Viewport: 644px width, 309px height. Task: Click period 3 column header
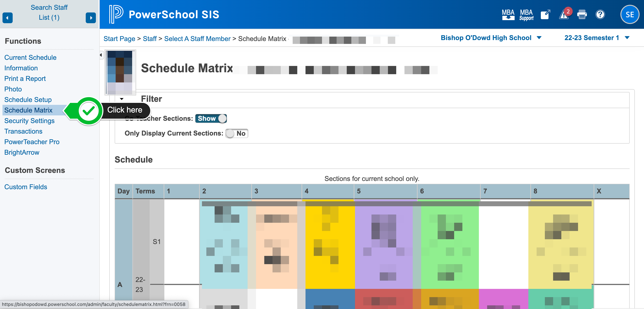(277, 191)
